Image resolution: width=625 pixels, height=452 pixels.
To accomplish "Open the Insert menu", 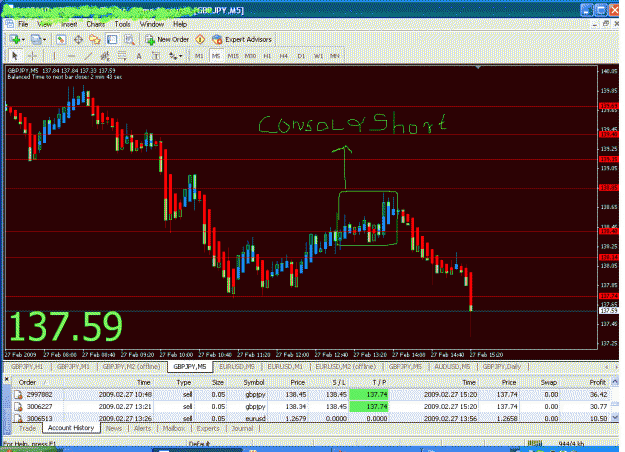I will point(69,24).
